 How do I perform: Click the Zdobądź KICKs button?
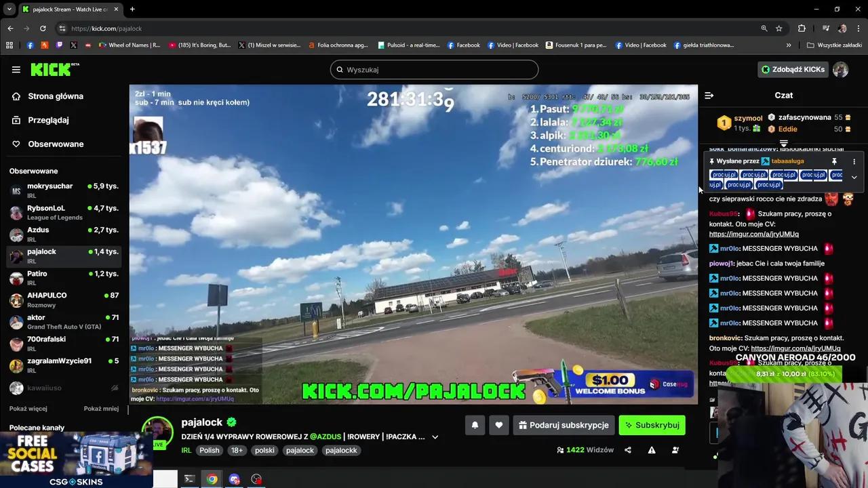pos(793,69)
